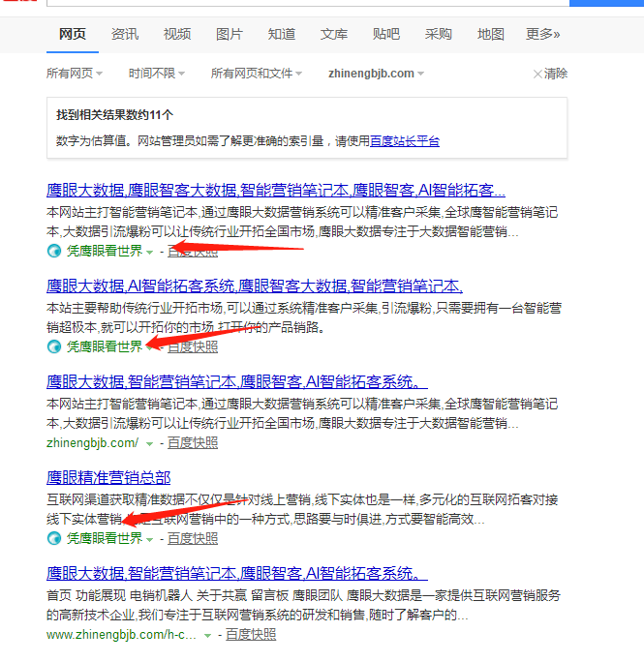644x662 pixels.
Task: Open the 时间不限 time filter dropdown
Action: (x=157, y=74)
